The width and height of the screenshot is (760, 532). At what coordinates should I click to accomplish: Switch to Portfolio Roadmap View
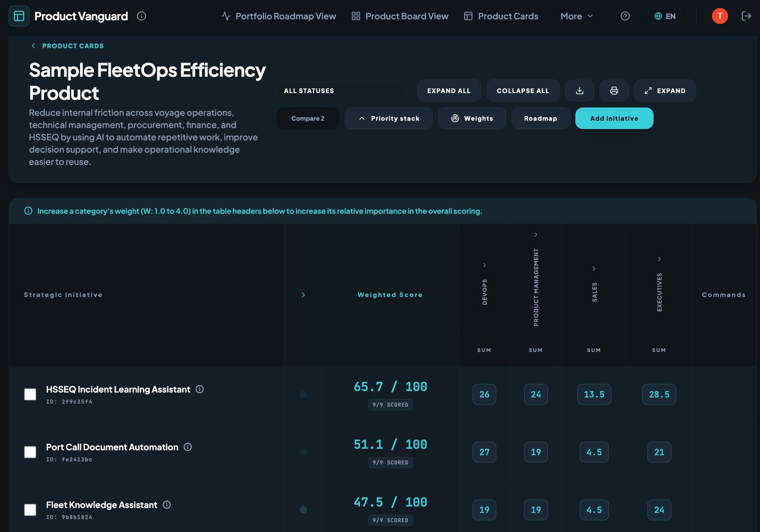(x=278, y=16)
